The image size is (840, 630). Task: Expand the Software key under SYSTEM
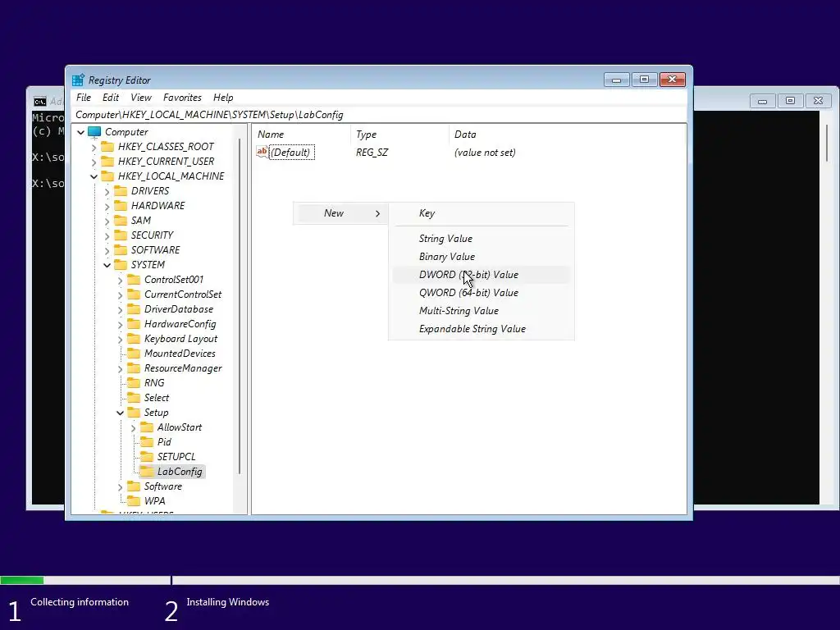120,486
